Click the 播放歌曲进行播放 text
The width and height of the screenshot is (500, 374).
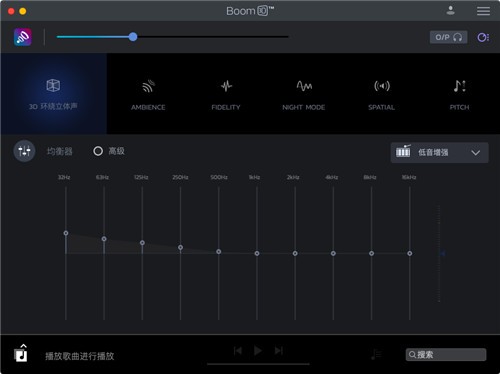pos(80,356)
